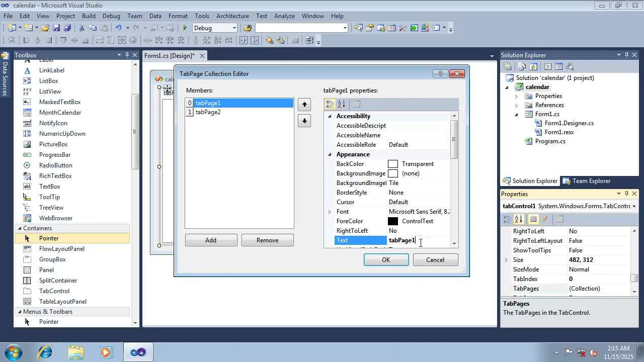Select MonthCalendar in the Toolbox
Image resolution: width=644 pixels, height=362 pixels.
[x=60, y=113]
